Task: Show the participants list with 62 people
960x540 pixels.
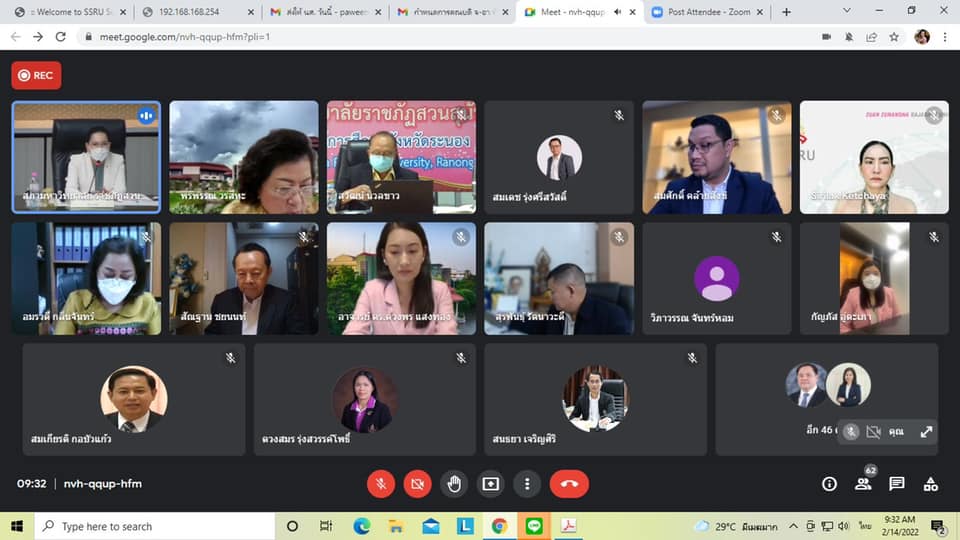Action: [x=863, y=484]
